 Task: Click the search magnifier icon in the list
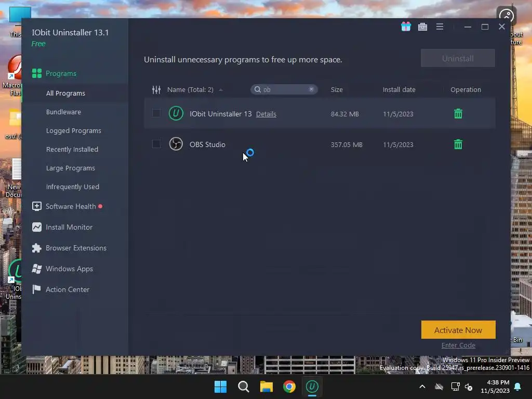coord(258,89)
